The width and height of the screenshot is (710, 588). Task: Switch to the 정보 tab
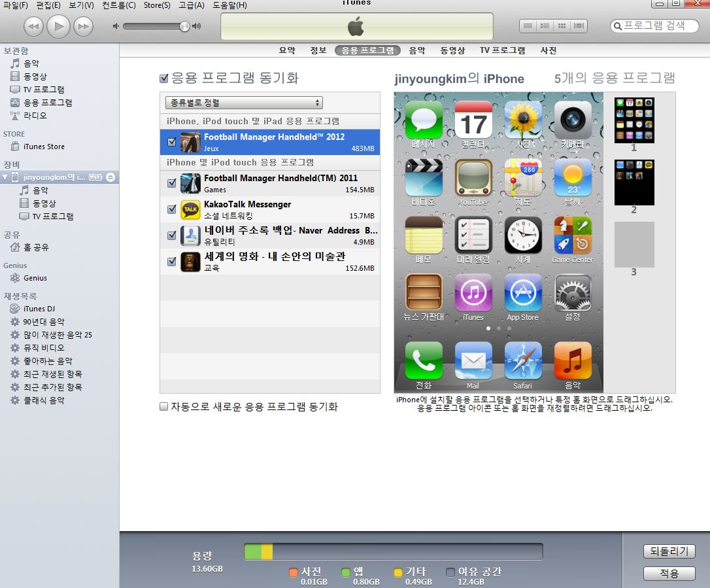[318, 50]
